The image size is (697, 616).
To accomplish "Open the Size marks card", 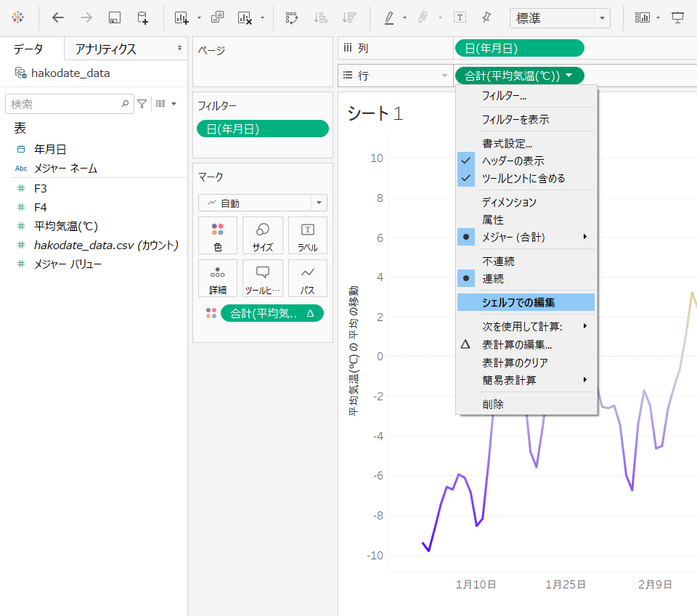I will [263, 235].
